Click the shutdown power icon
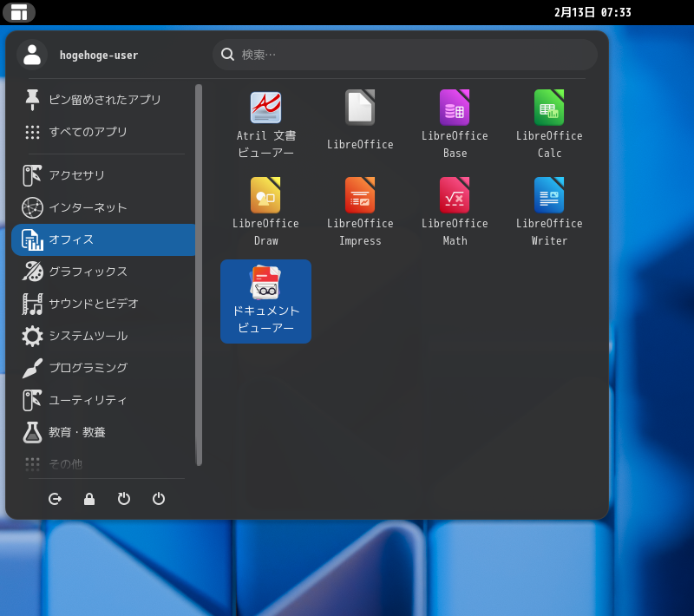 point(159,499)
